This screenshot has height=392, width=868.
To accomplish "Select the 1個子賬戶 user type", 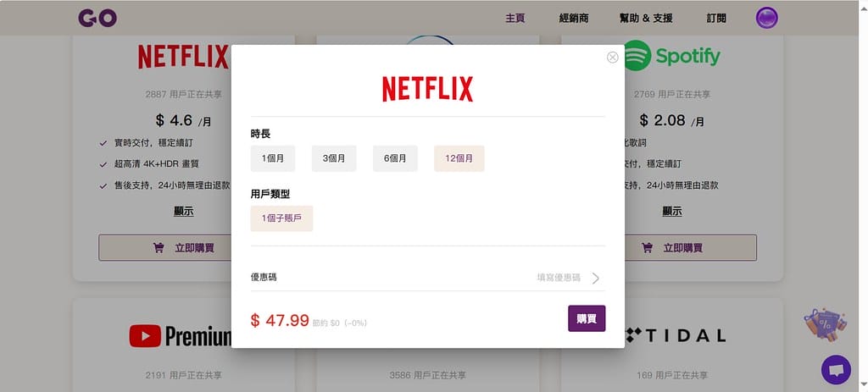I will (x=281, y=218).
